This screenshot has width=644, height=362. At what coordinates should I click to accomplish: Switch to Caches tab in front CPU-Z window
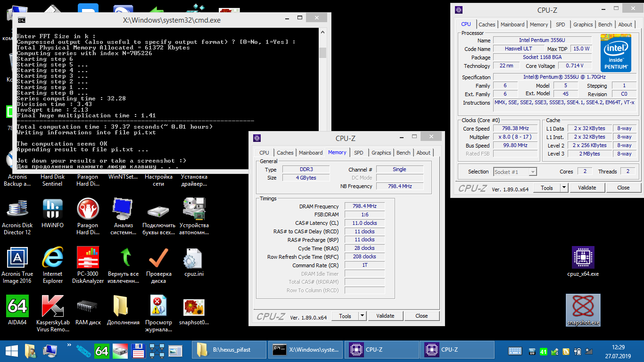click(x=285, y=153)
